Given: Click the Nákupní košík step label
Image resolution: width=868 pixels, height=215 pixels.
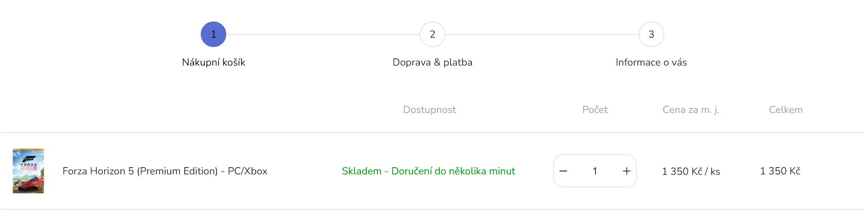Looking at the screenshot, I should pyautogui.click(x=214, y=62).
